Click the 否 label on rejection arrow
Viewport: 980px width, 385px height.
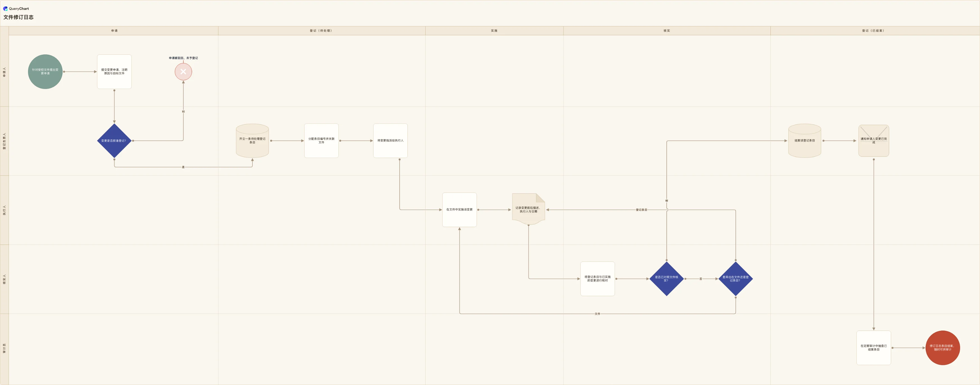coord(183,111)
